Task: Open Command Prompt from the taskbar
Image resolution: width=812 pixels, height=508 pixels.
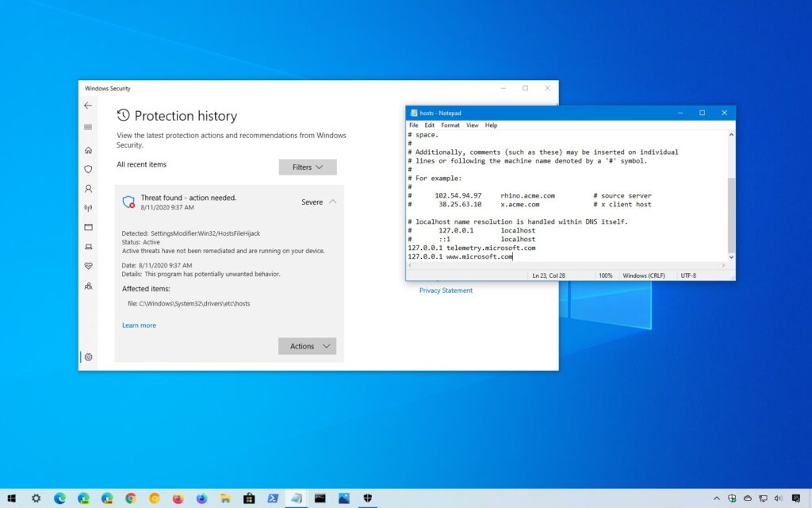Action: click(x=320, y=498)
